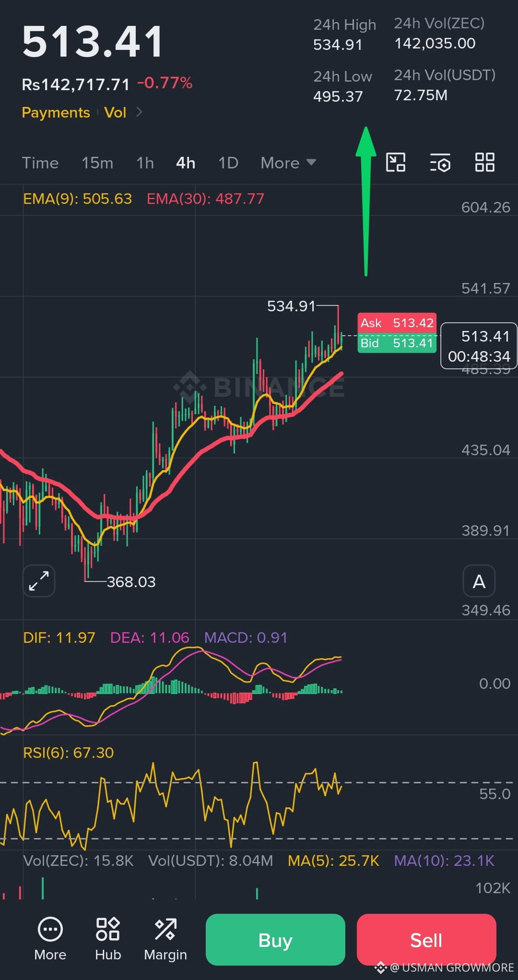Screen dimensions: 518x980
Task: Click the 368.03 low marker on chart
Action: pos(131,582)
